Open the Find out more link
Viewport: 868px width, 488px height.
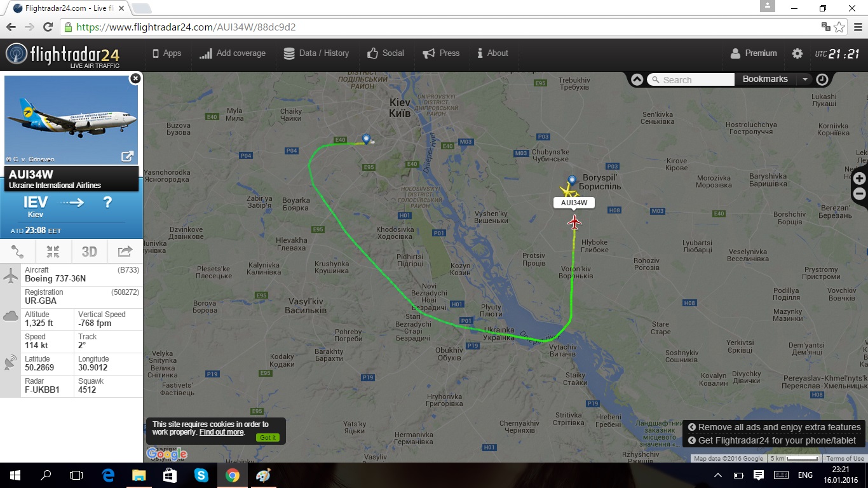pyautogui.click(x=221, y=432)
